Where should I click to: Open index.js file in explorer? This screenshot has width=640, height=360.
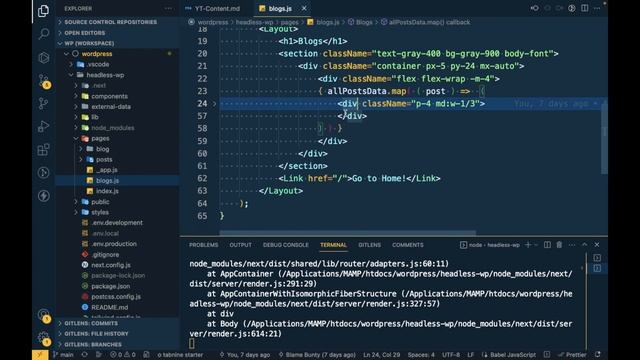coord(118,191)
